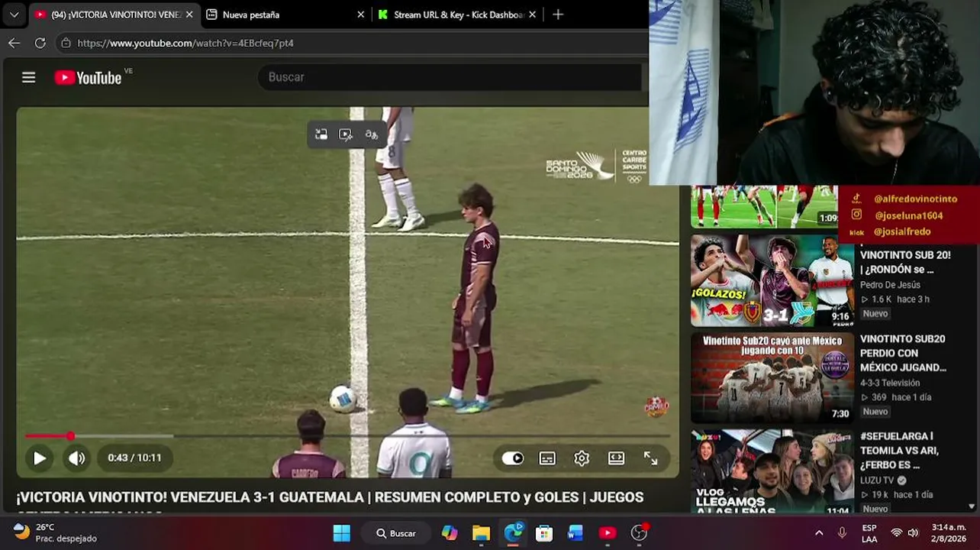The width and height of the screenshot is (980, 550).
Task: Play the paused YouTube video
Action: click(x=40, y=458)
